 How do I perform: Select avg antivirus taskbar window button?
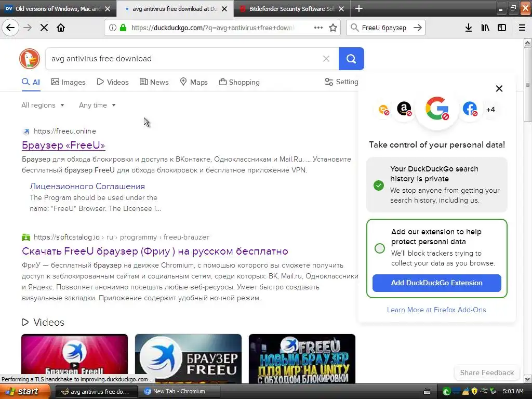point(96,392)
